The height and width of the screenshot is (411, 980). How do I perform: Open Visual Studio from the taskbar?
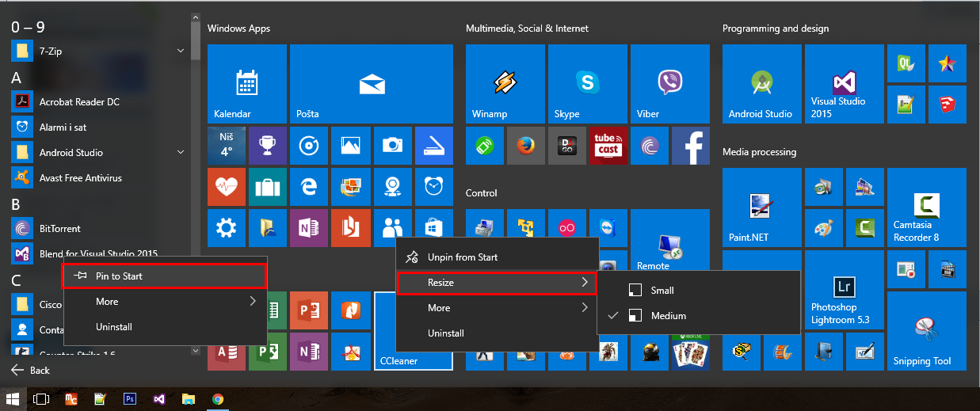click(x=159, y=399)
